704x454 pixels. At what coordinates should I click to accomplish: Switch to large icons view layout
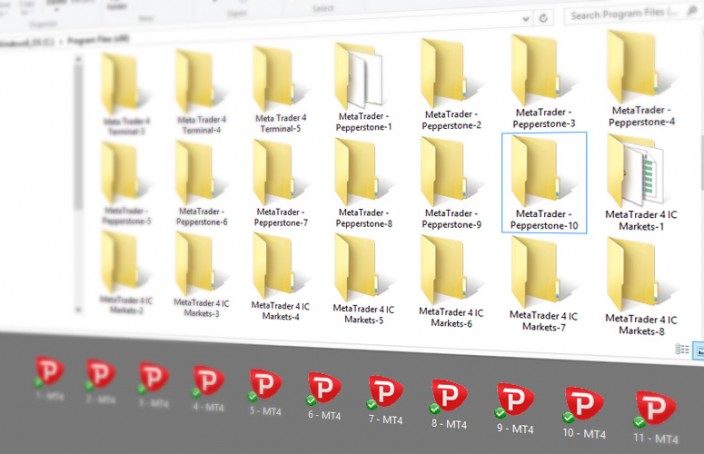tap(699, 351)
